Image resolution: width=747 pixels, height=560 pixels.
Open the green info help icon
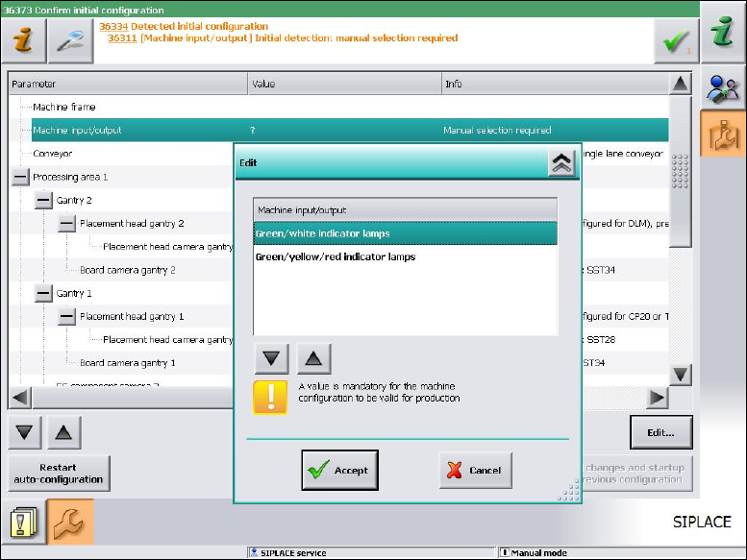[x=723, y=32]
